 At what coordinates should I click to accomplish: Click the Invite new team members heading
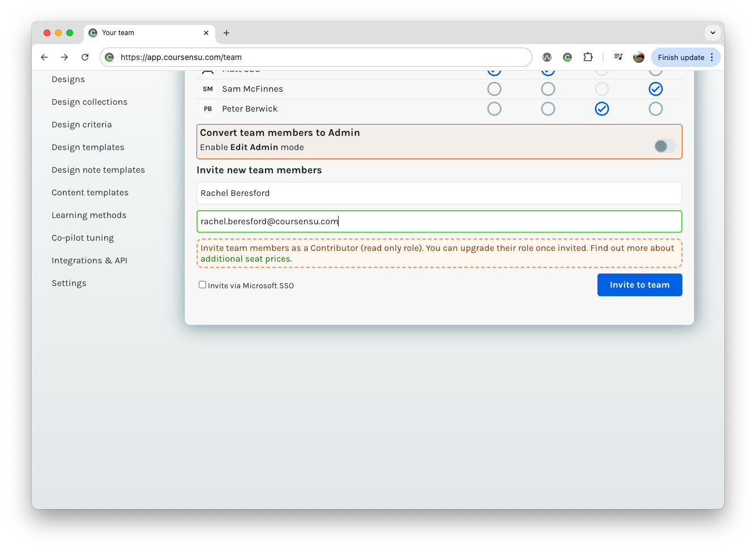[259, 170]
